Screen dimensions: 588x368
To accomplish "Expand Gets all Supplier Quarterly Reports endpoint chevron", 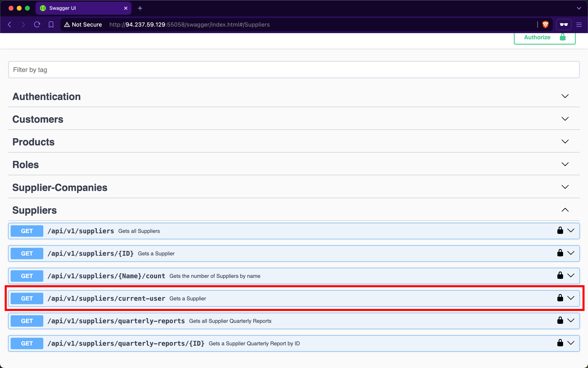I will point(571,320).
